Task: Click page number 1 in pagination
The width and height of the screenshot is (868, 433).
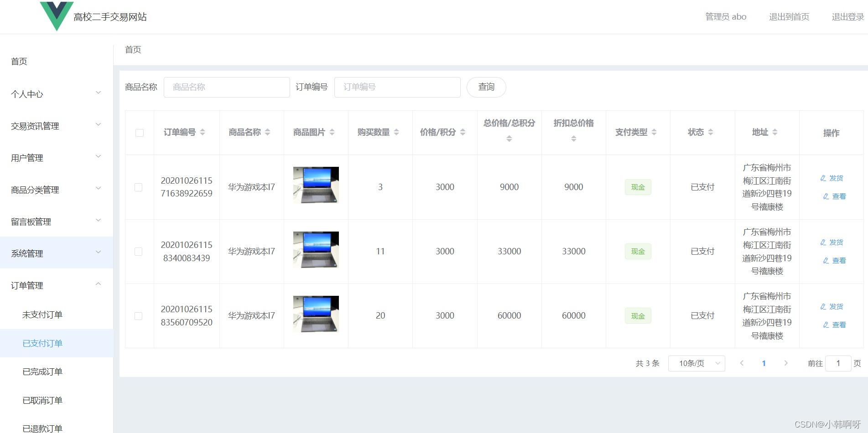Action: [x=764, y=363]
